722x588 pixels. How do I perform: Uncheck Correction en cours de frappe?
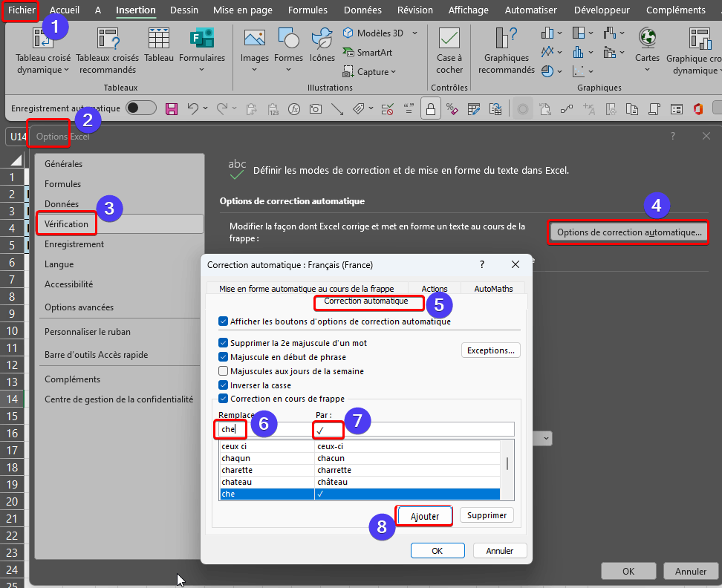224,399
